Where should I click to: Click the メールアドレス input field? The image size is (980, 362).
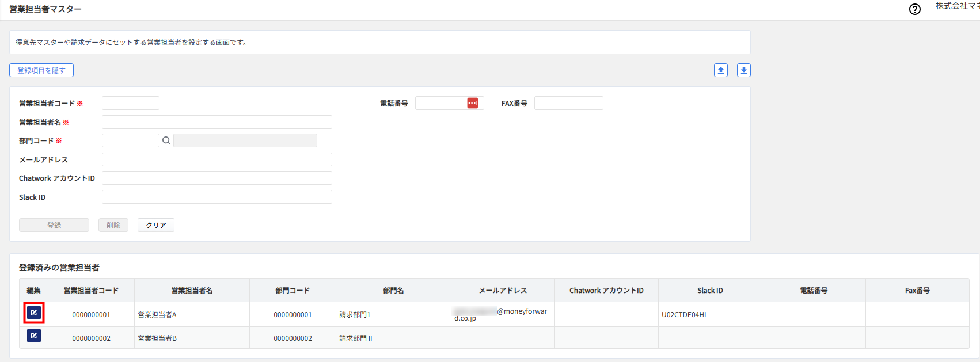coord(216,159)
